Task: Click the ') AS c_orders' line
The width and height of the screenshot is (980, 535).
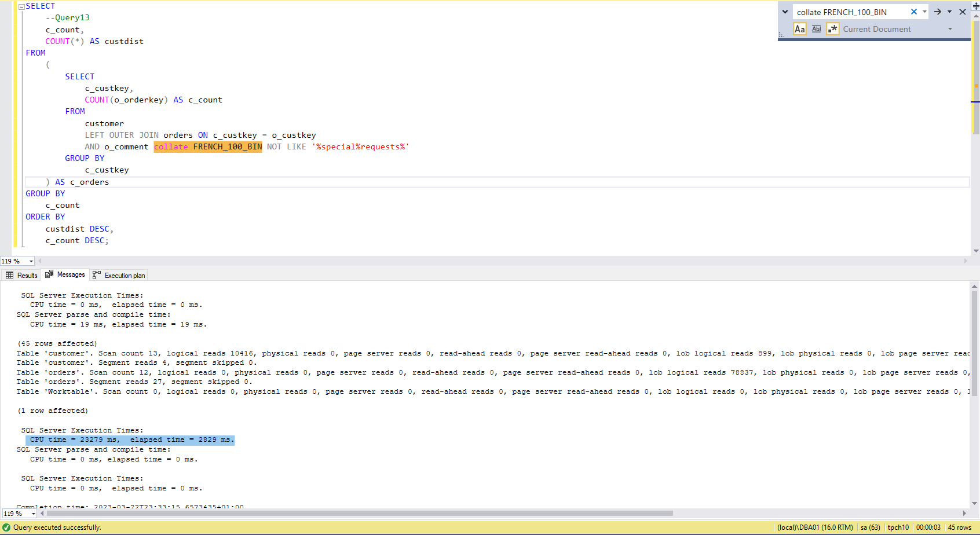Action: tap(77, 182)
